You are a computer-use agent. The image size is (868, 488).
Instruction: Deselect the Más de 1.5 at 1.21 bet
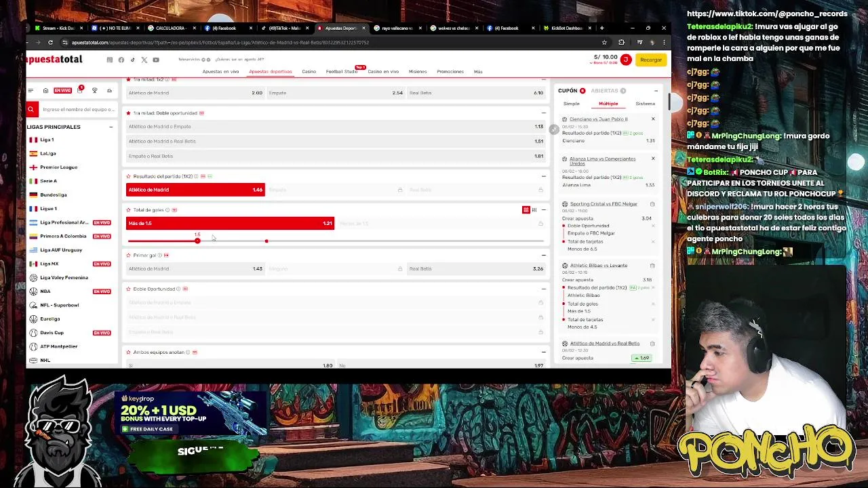point(230,223)
